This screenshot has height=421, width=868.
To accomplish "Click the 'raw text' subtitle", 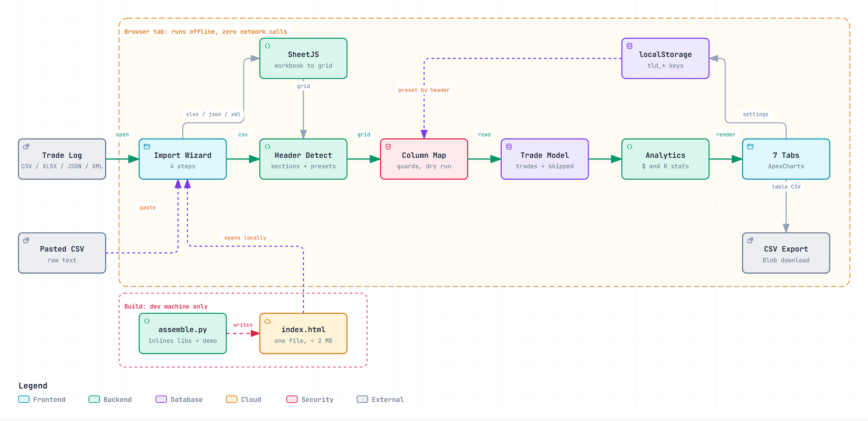I will [x=62, y=260].
